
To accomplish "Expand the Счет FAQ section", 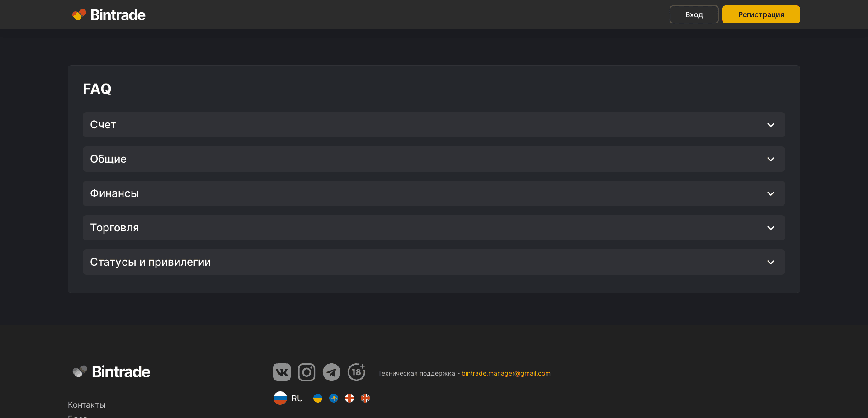I will tap(434, 125).
